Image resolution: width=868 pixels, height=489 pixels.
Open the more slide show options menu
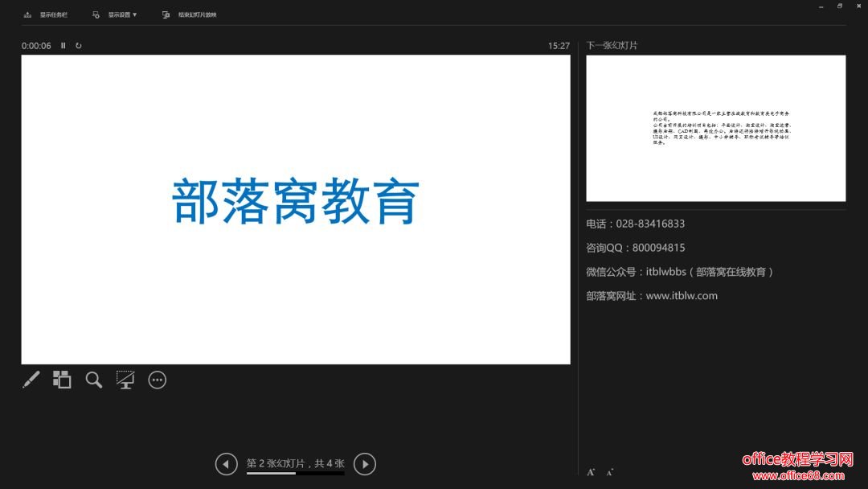pos(158,380)
